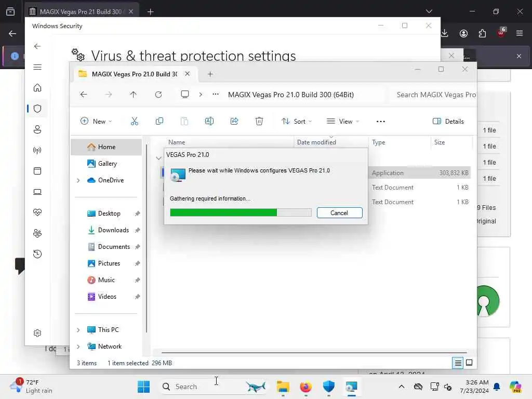Open Gallery in the navigation pane

pos(106,164)
